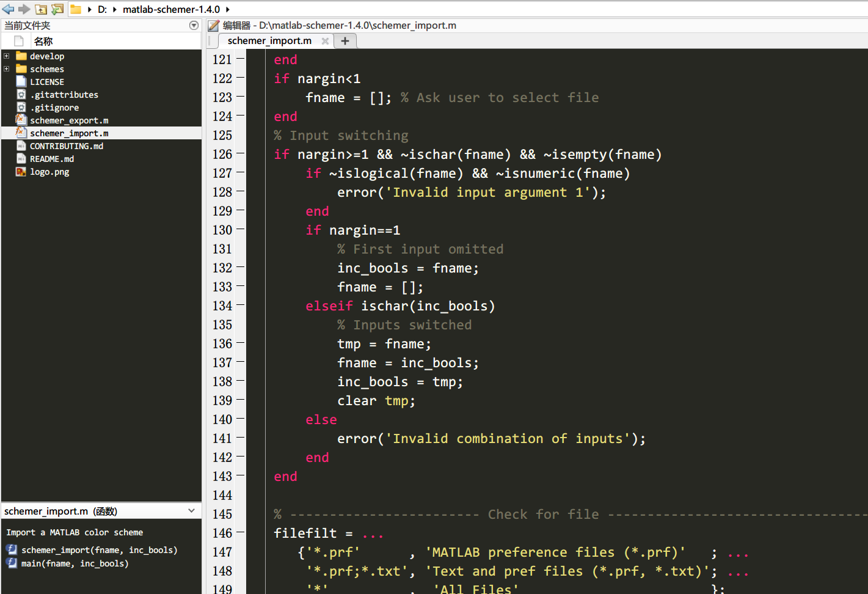Open the D: drive path segment

click(102, 9)
